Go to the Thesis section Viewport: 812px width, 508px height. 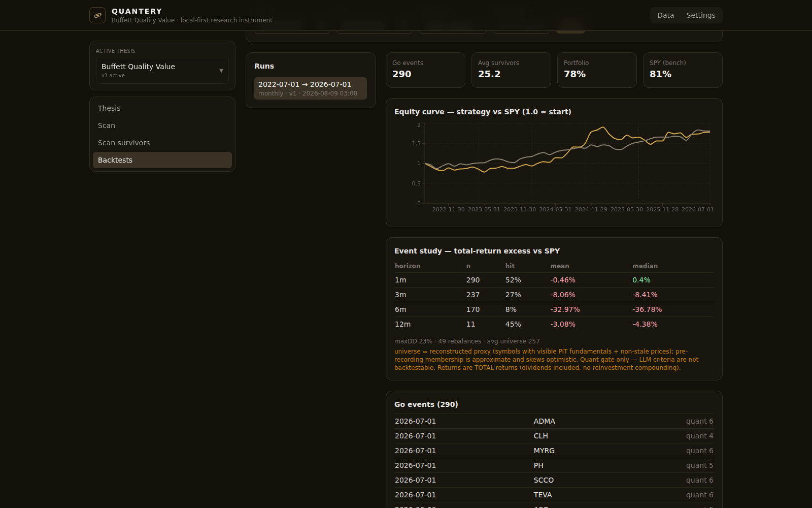click(162, 108)
